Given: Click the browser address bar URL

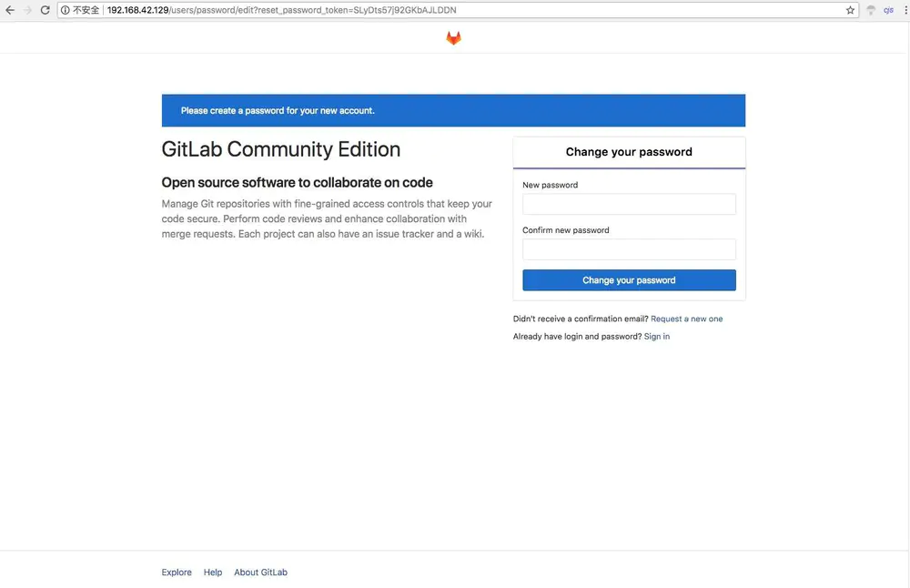Looking at the screenshot, I should pos(281,10).
